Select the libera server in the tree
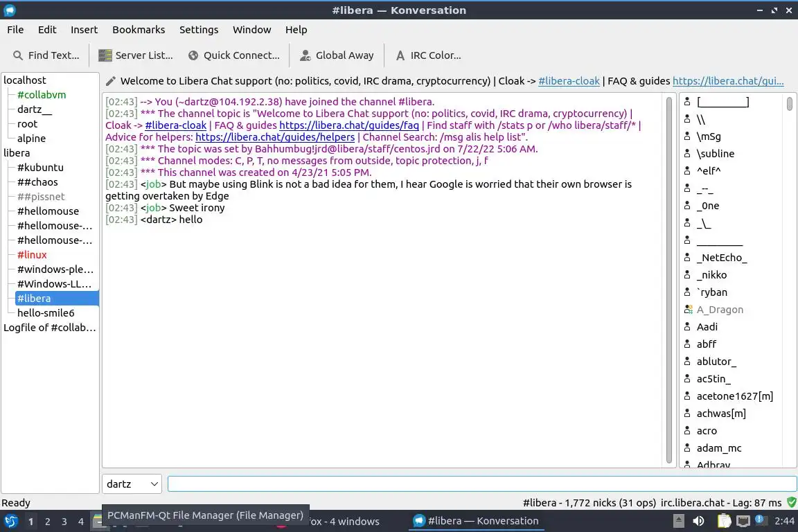798x532 pixels. pyautogui.click(x=17, y=152)
